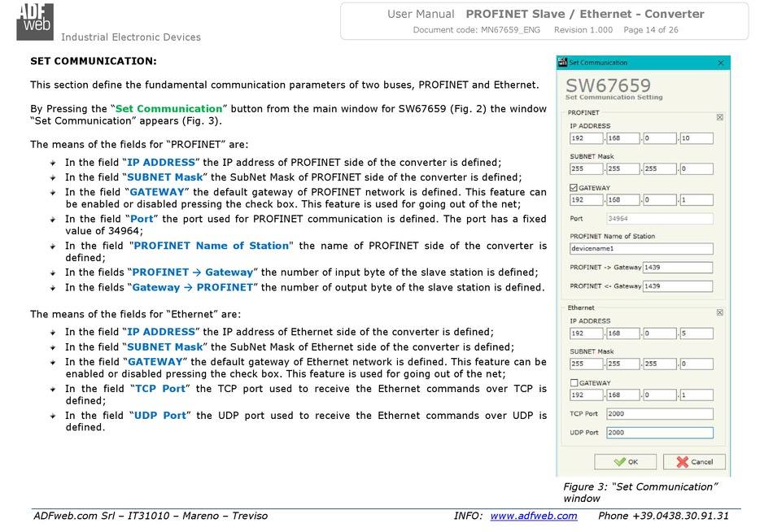Click PROFINET IP address second octet 168
This screenshot has height=532, width=773.
pos(623,138)
